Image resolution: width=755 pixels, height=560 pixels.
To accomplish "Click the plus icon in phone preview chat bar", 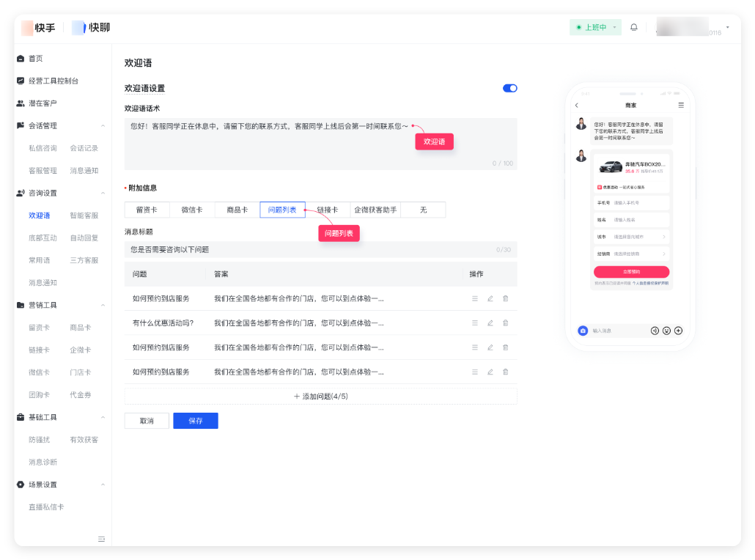I will coord(678,331).
